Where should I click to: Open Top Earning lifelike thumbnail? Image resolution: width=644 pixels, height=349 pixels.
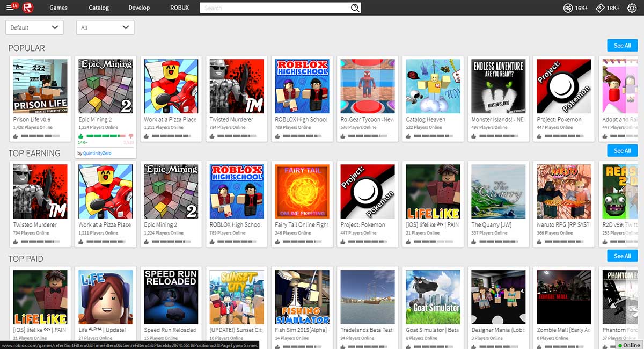[433, 191]
